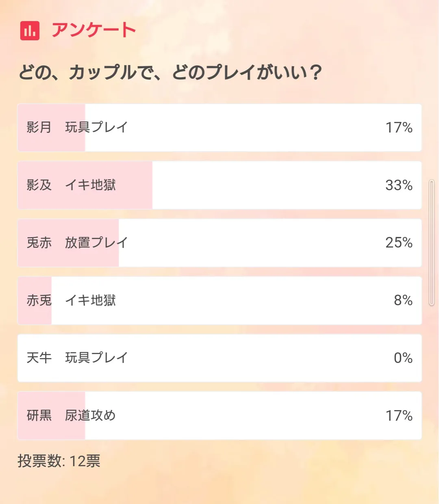This screenshot has width=439, height=504.
Task: Pick the 兎赤 poll option
Action: (219, 243)
